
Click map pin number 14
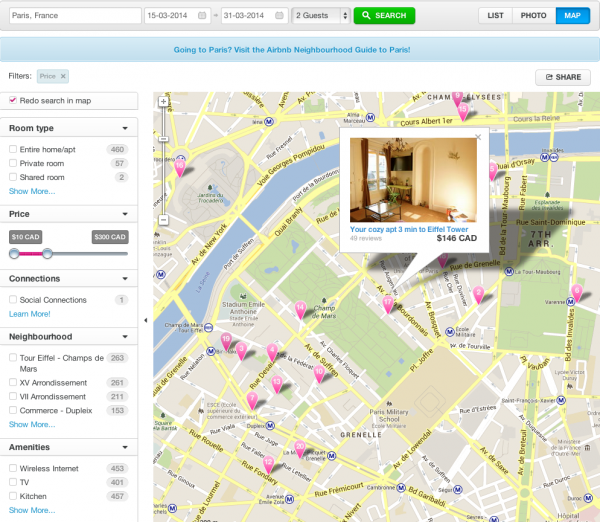300,310
